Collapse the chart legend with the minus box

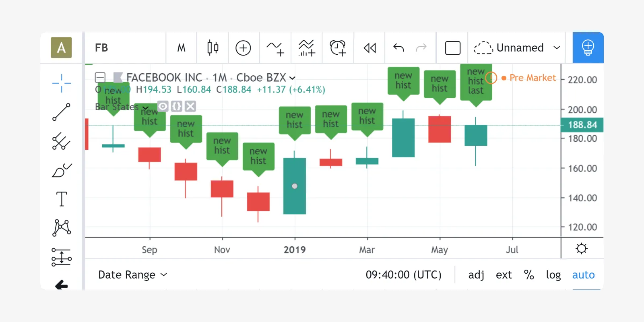(100, 77)
